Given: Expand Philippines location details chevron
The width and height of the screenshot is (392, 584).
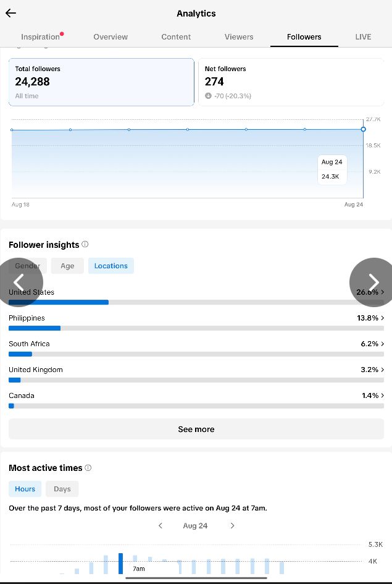Looking at the screenshot, I should [383, 318].
